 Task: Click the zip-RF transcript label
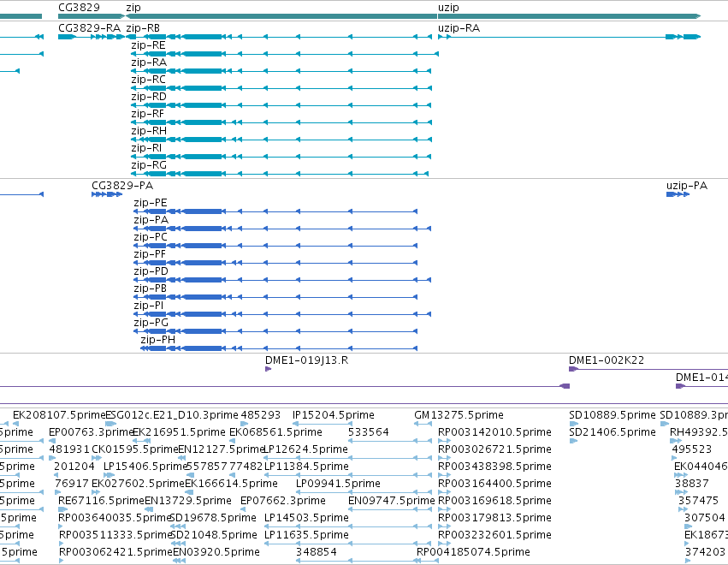pos(148,114)
